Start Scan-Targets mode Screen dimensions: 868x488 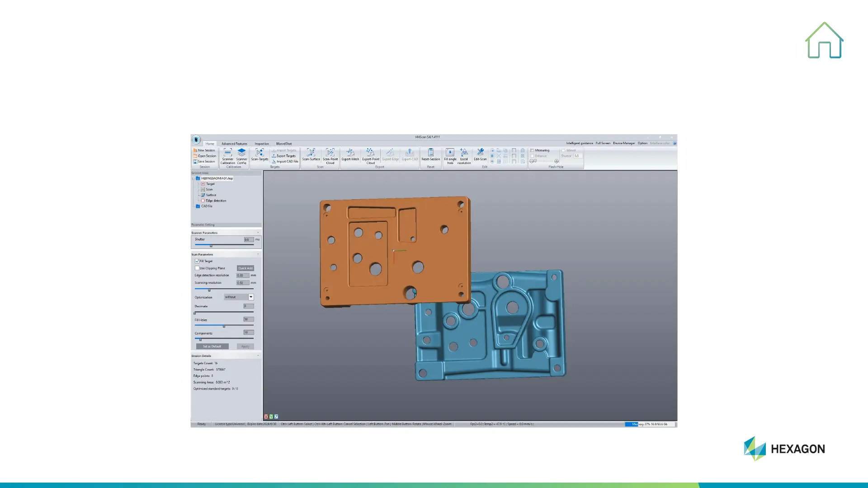point(259,153)
